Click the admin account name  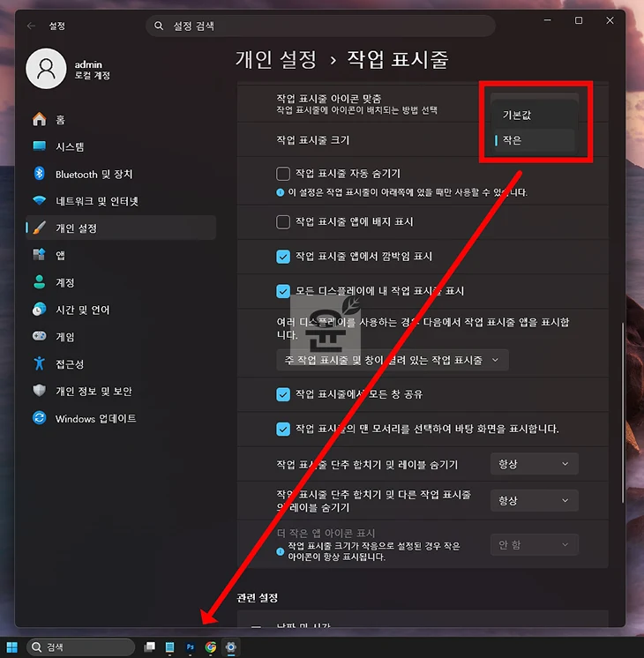[88, 64]
